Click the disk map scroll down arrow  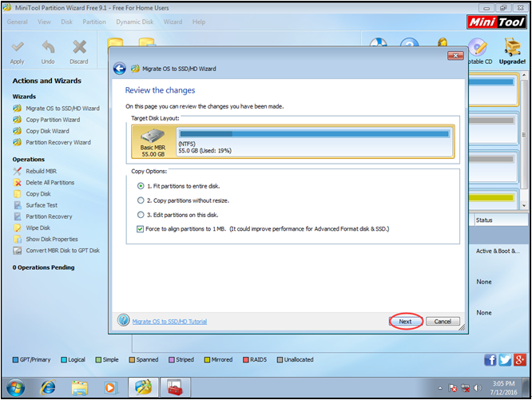click(524, 205)
